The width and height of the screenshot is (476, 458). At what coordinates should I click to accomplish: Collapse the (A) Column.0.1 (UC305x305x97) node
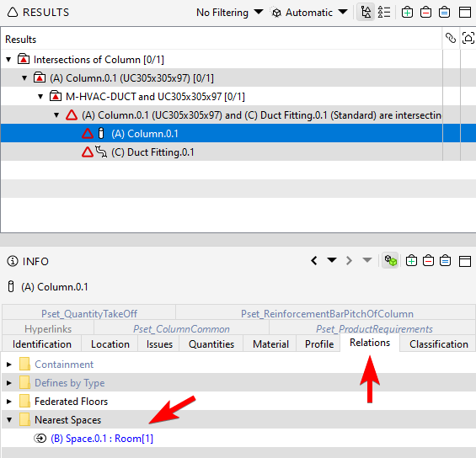pos(24,78)
